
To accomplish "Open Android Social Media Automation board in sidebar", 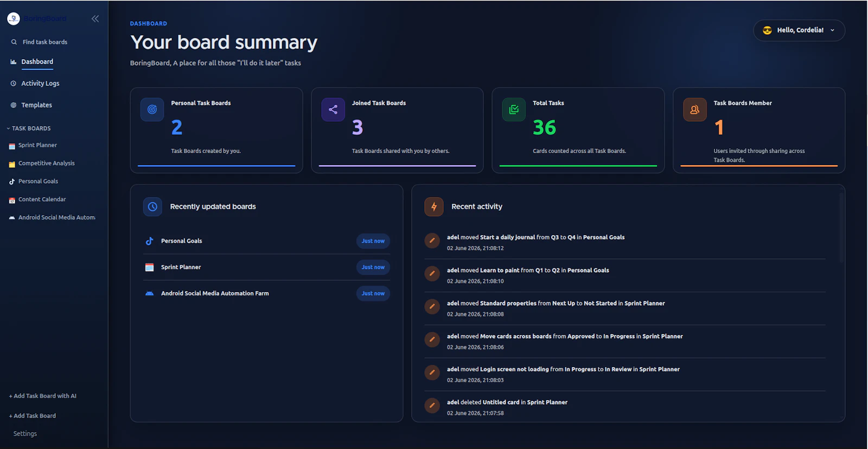I will coord(56,218).
